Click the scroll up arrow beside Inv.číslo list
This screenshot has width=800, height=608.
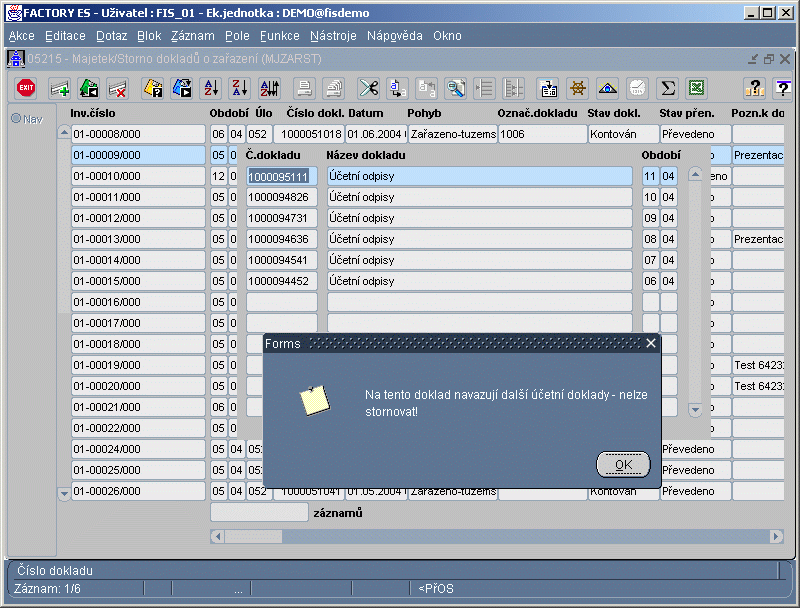click(65, 133)
